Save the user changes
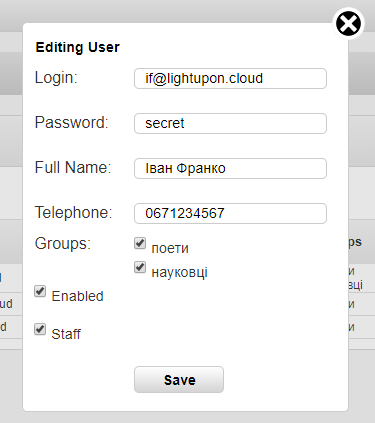The image size is (375, 423). coord(179,380)
